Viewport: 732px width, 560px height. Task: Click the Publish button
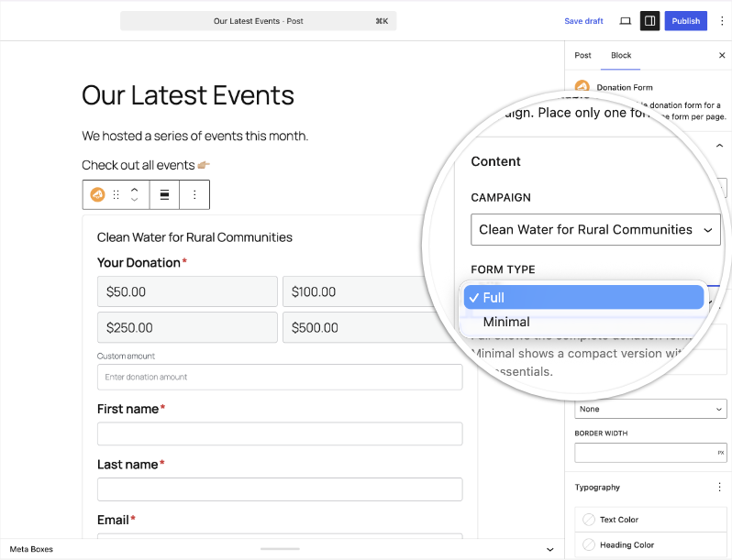coord(686,21)
